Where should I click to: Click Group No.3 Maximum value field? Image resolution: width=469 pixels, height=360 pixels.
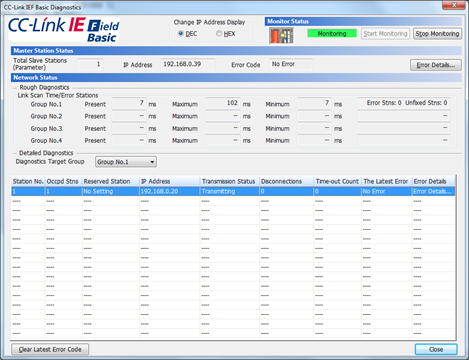[223, 128]
